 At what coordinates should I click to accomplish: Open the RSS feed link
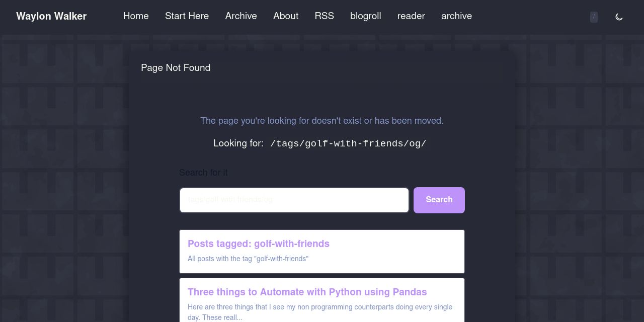pyautogui.click(x=324, y=16)
